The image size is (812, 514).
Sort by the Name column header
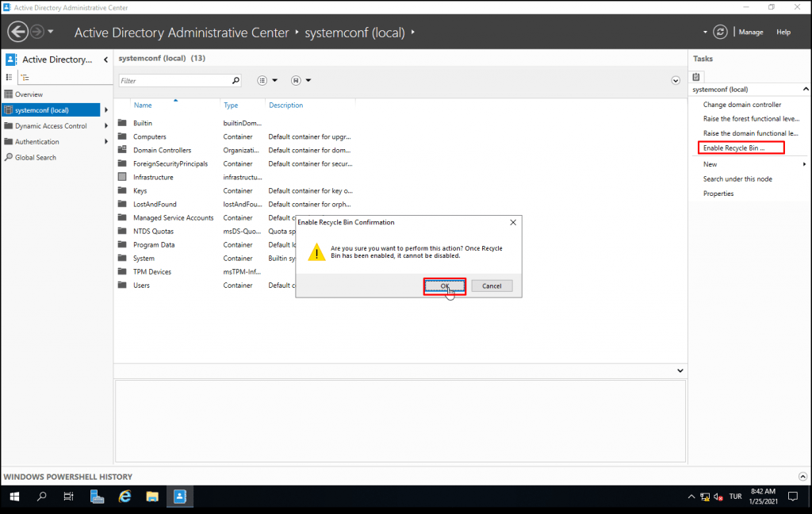[x=141, y=105]
